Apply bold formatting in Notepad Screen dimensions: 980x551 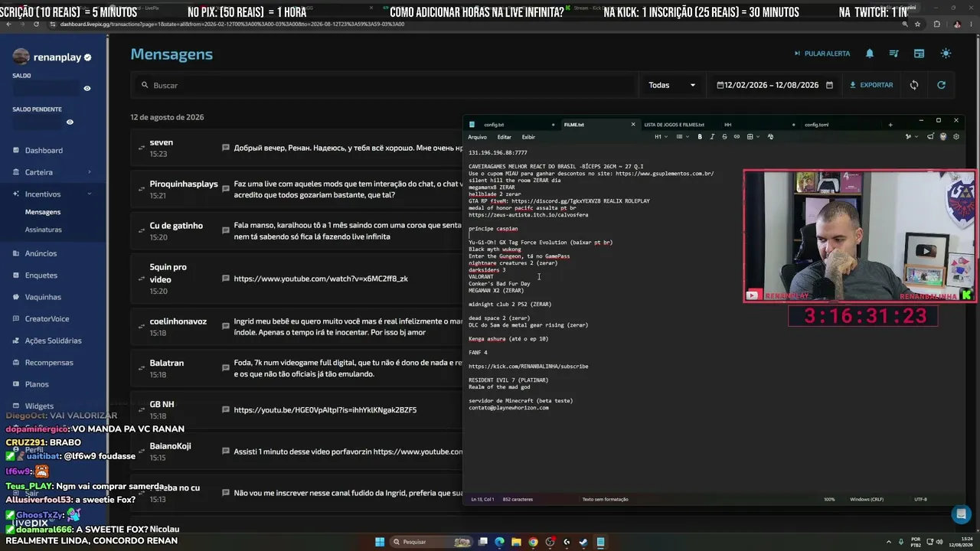click(700, 137)
